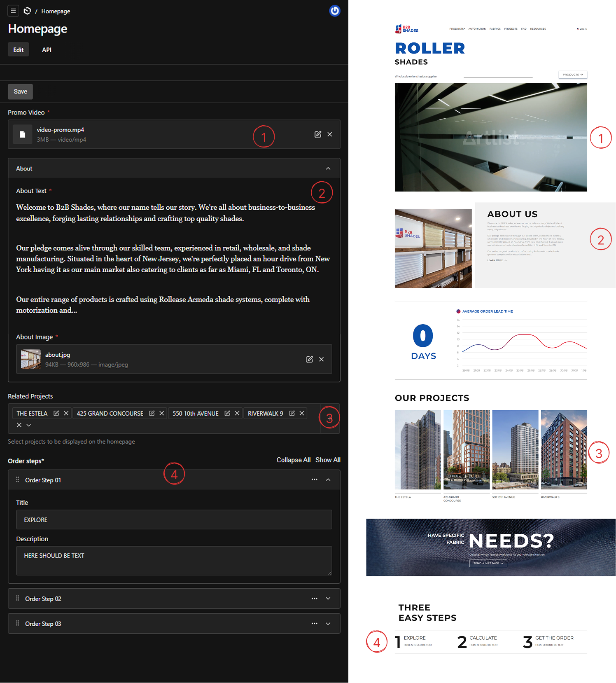This screenshot has width=616, height=683.
Task: Click the B2B Shades logo on website preview
Action: (407, 29)
